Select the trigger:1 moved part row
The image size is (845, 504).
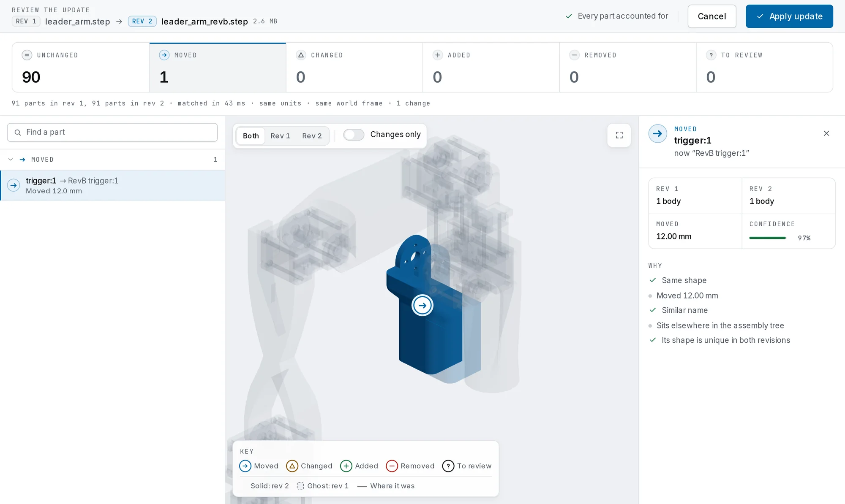(x=112, y=185)
